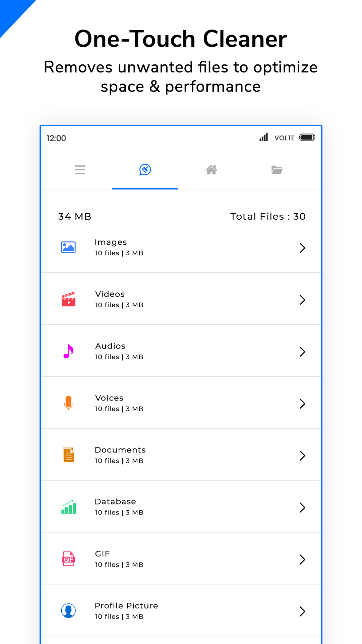This screenshot has height=644, width=362.
Task: Tap the Total Files count text
Action: pos(267,217)
